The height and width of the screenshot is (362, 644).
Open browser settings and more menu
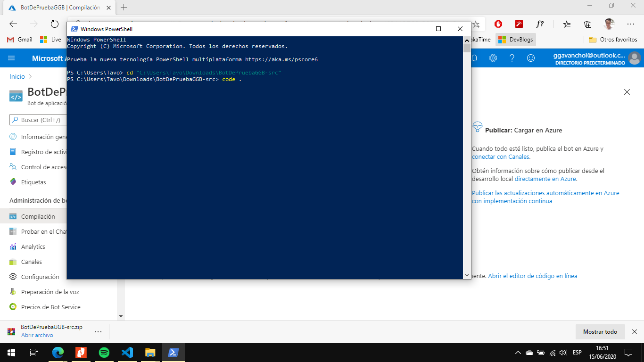(x=631, y=24)
